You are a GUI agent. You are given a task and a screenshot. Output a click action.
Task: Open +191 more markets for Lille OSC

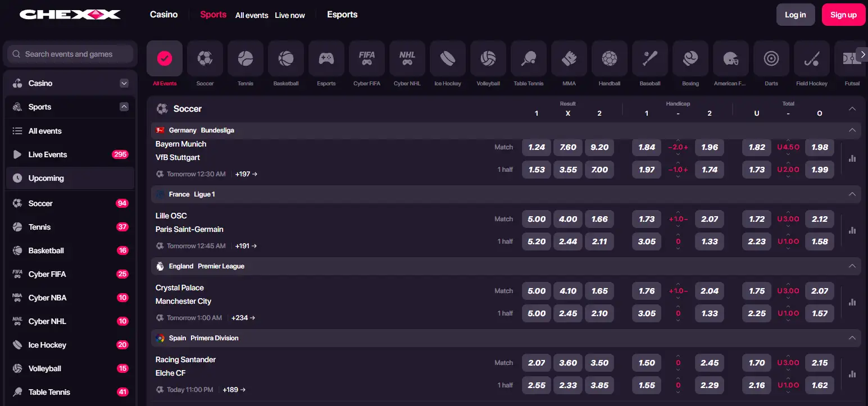tap(246, 246)
